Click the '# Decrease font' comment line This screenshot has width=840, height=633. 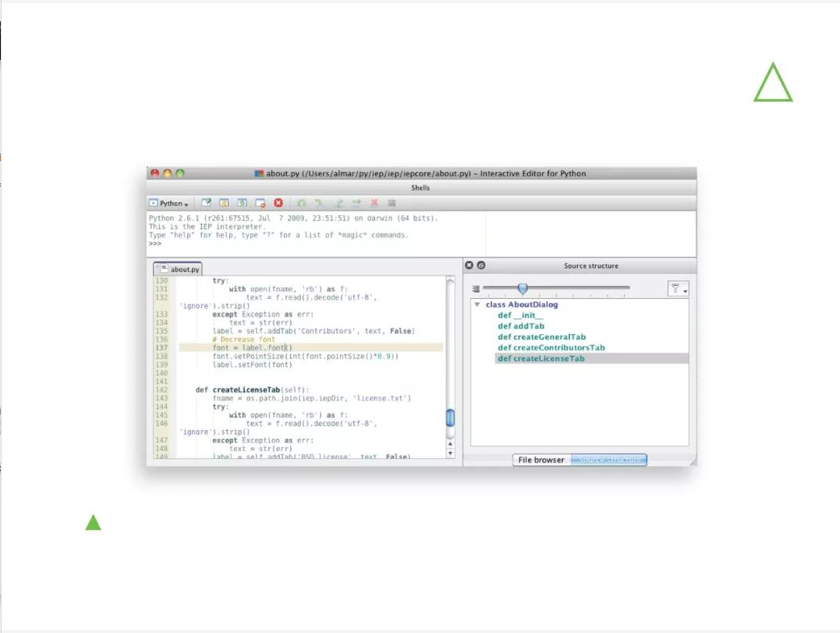[243, 340]
